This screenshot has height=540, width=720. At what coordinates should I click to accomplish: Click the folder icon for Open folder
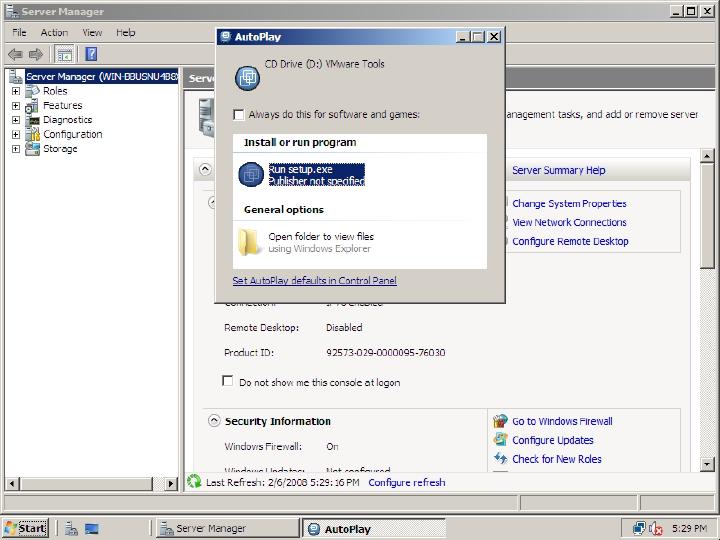pos(248,242)
